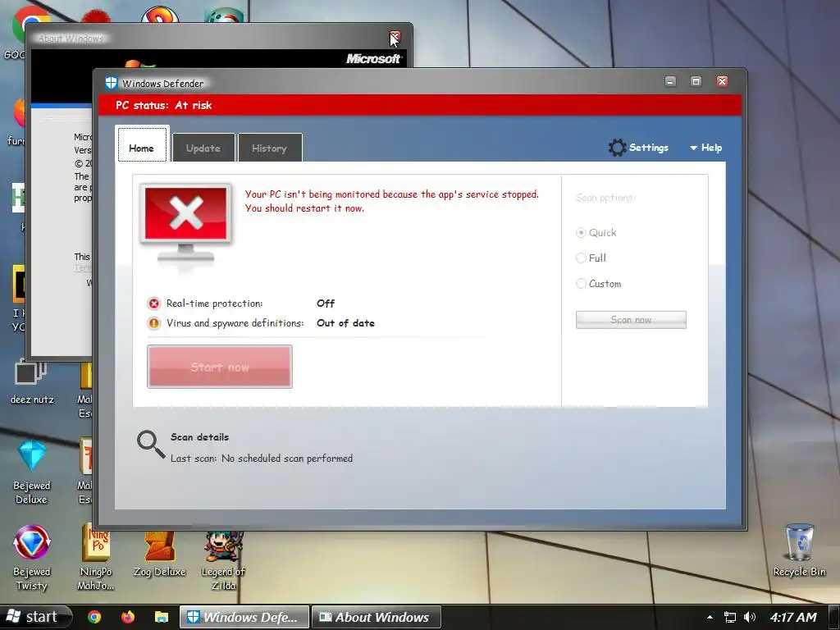Screen dimensions: 840x630
Task: Switch to the History tab
Action: [x=269, y=148]
